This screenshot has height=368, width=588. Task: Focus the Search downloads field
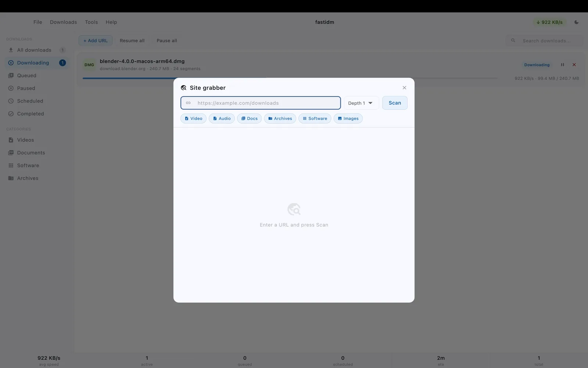[x=545, y=40]
